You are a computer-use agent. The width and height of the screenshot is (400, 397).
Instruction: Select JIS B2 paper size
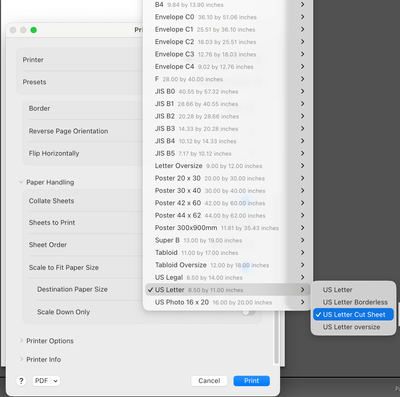(228, 116)
